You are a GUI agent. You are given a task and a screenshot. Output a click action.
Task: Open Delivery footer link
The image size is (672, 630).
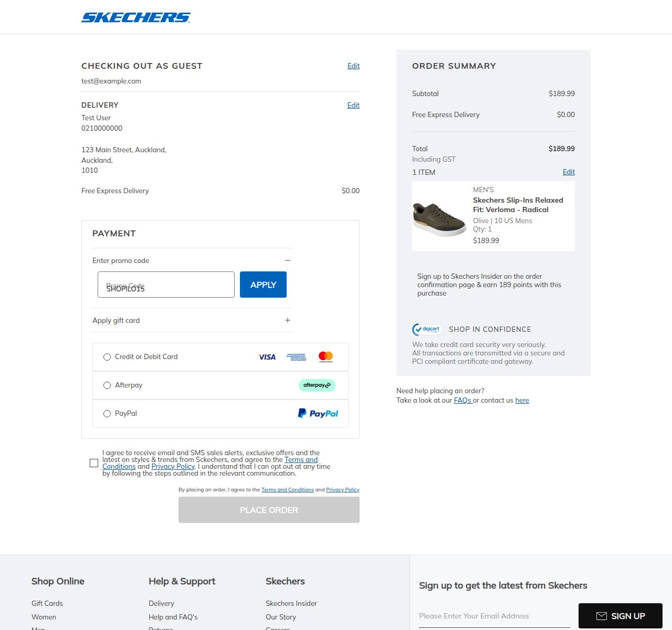(x=161, y=603)
